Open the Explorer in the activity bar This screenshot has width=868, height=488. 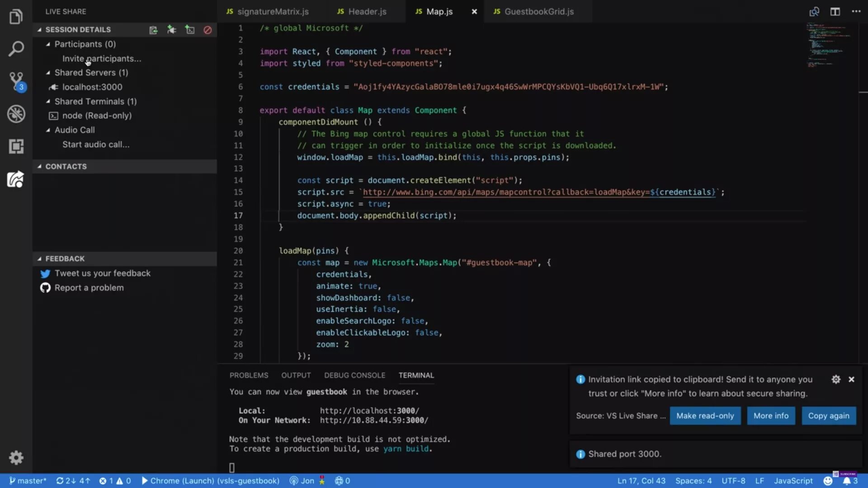pyautogui.click(x=16, y=16)
